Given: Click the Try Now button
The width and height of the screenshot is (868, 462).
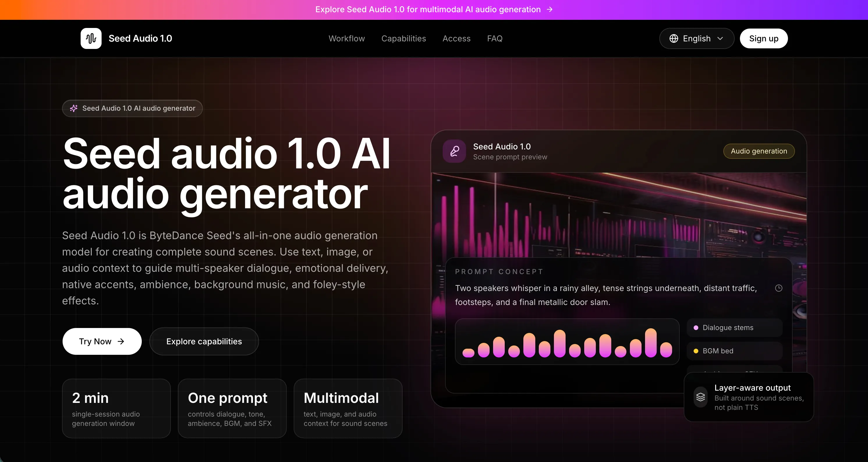Looking at the screenshot, I should coord(102,341).
